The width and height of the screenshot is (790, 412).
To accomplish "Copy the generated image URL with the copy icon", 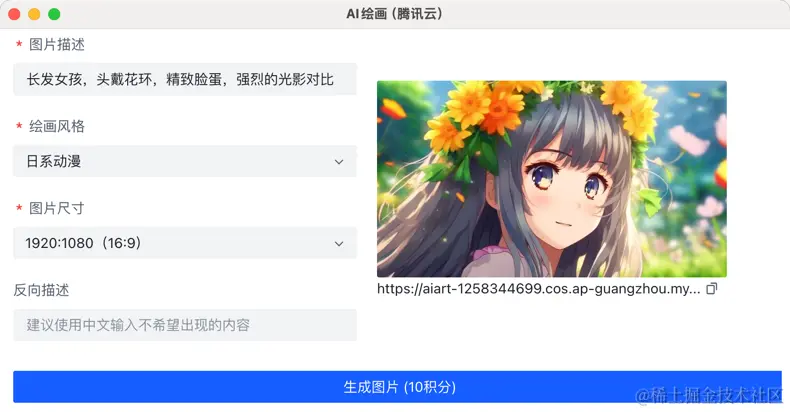I will pyautogui.click(x=711, y=289).
